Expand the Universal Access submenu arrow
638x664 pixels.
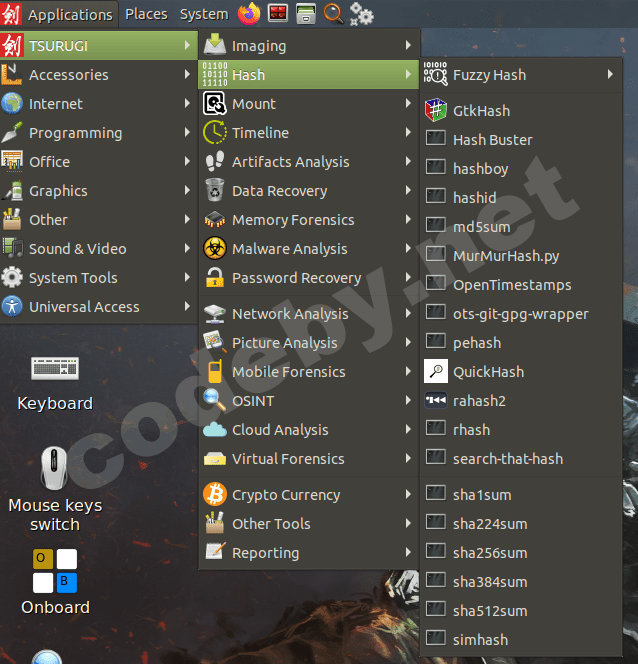point(187,306)
